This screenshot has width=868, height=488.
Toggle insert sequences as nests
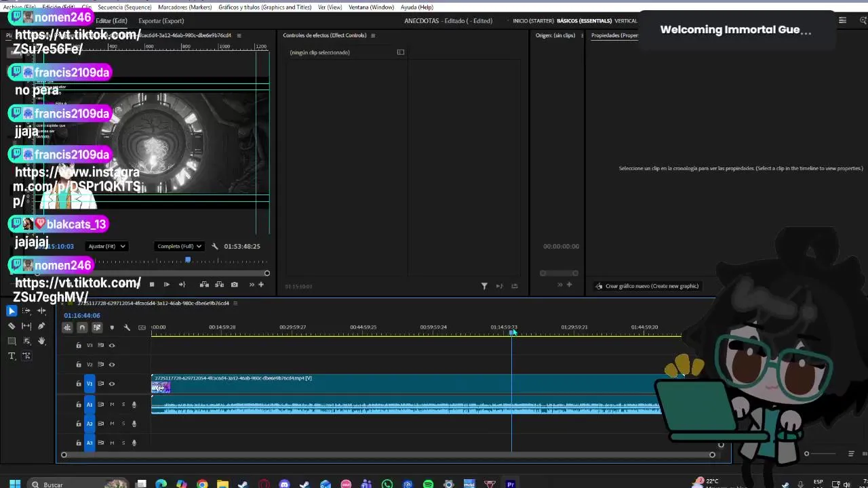pos(67,327)
